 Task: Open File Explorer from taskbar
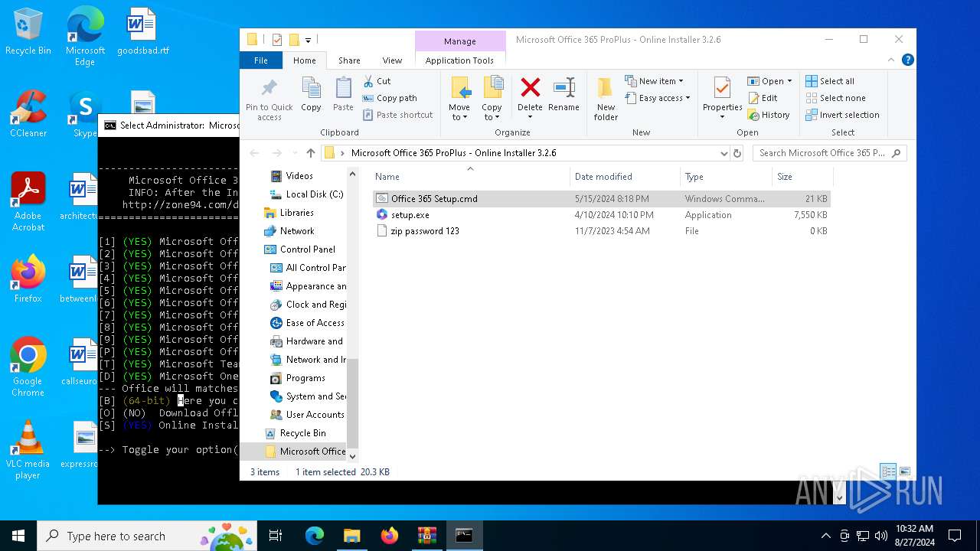click(x=351, y=536)
